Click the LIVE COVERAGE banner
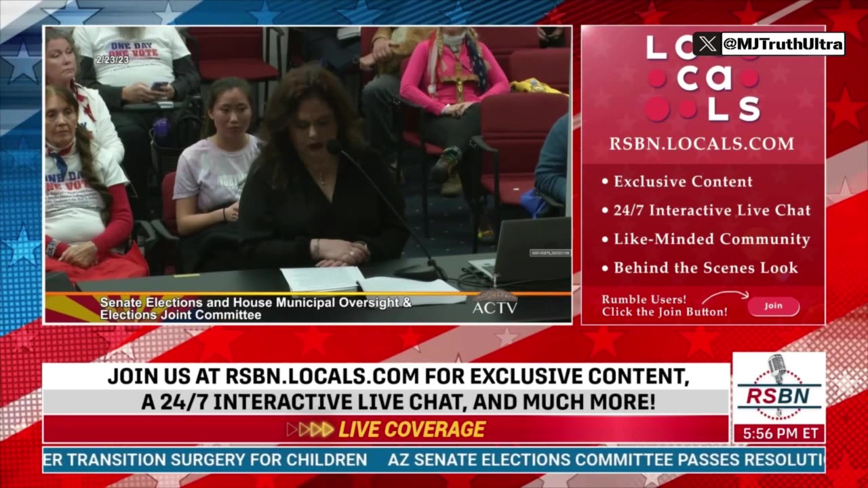The width and height of the screenshot is (868, 488). coord(386,429)
